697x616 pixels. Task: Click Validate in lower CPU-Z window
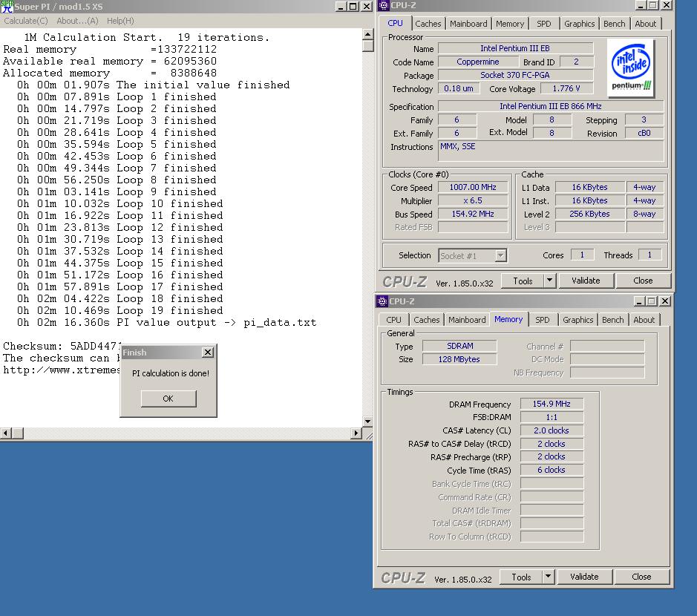pos(584,577)
